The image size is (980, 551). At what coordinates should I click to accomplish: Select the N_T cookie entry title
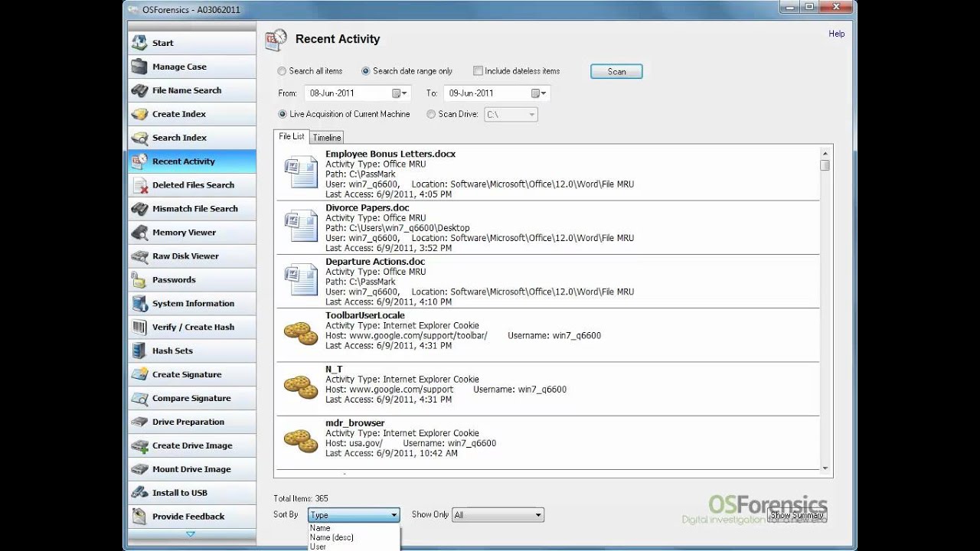pos(334,369)
